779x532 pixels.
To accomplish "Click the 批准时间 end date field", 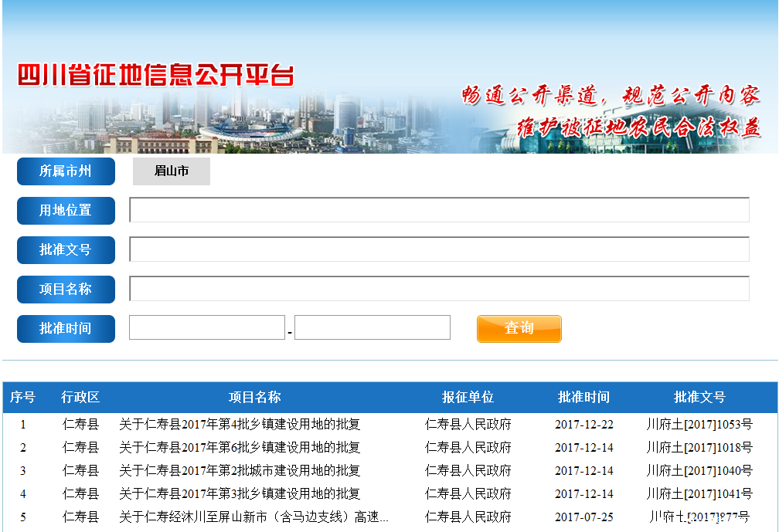I will click(372, 327).
